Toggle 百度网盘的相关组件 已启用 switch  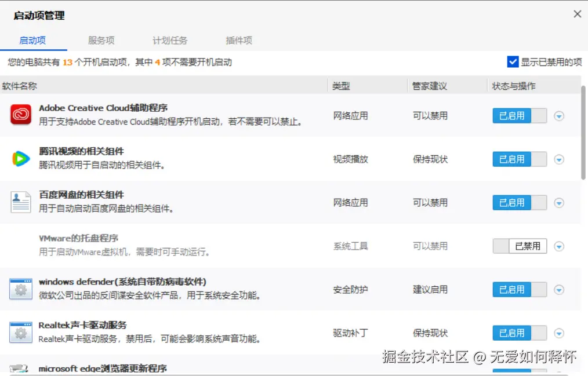520,203
